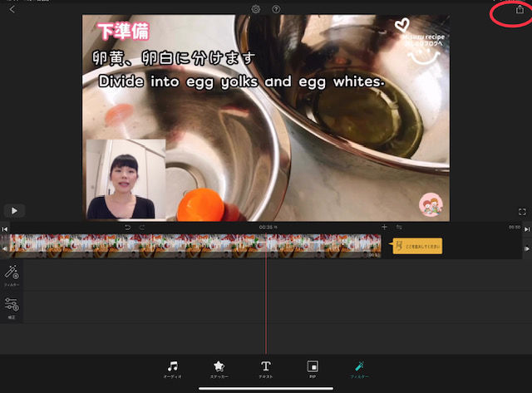
Task: Click the plus icon above timeline
Action: 384,227
